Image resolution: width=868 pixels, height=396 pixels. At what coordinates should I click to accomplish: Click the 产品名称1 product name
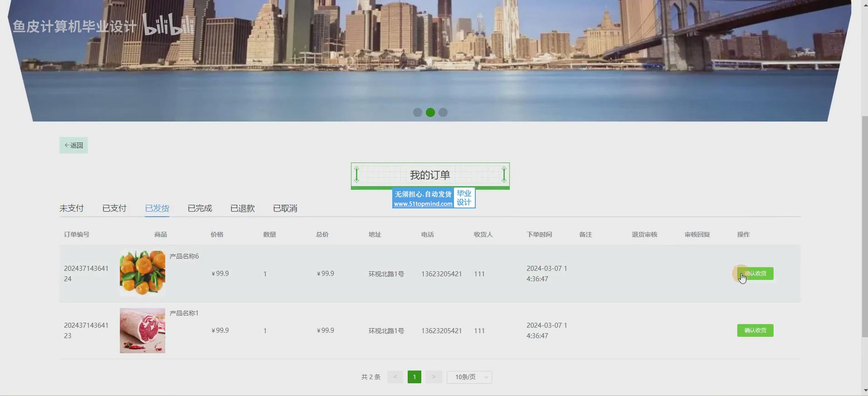pos(184,313)
